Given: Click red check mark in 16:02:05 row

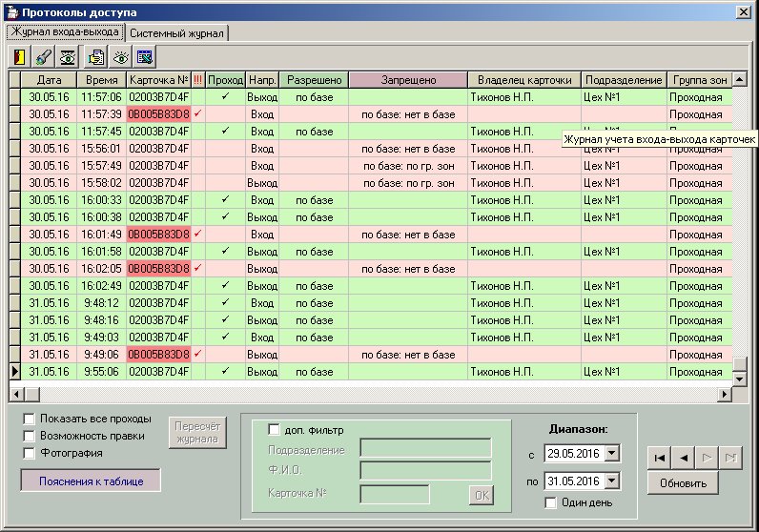Looking at the screenshot, I should click(197, 268).
